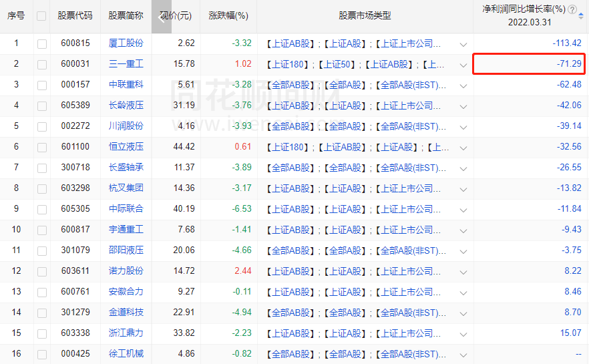Check the box for 002272 川润股份
The image size is (589, 364).
coord(42,127)
